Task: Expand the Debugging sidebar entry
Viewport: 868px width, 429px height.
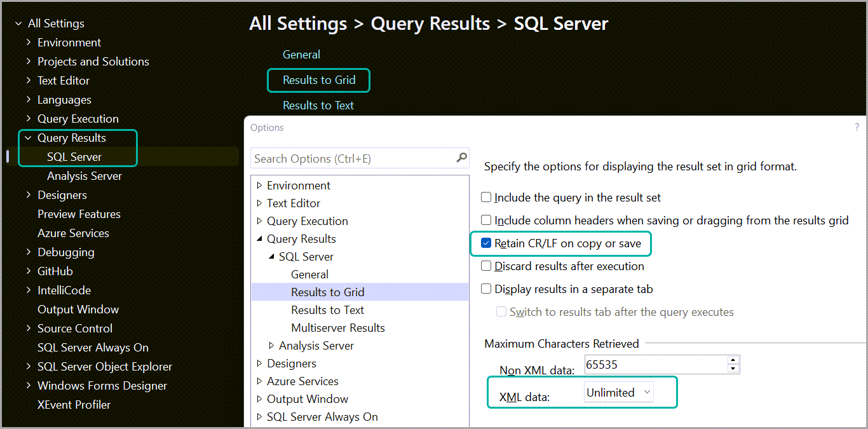Action: pos(28,252)
